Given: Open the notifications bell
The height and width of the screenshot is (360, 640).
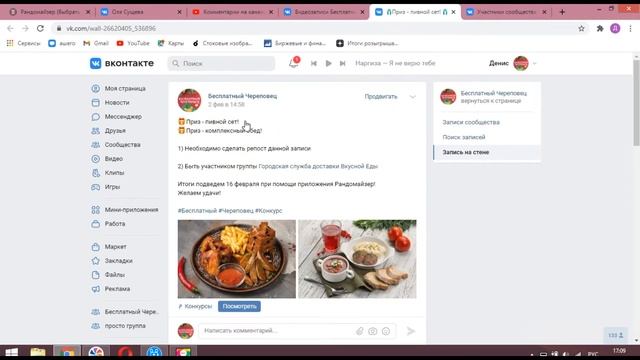Looking at the screenshot, I should click(x=293, y=63).
